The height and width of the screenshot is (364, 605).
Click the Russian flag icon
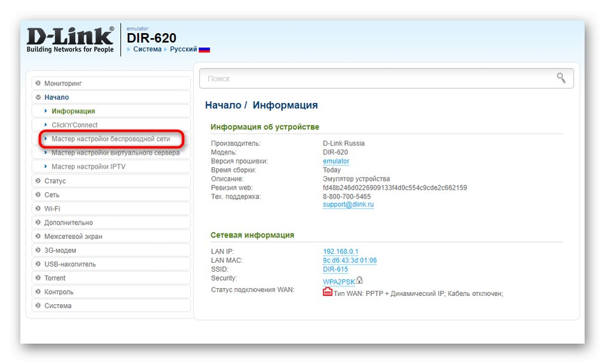204,50
